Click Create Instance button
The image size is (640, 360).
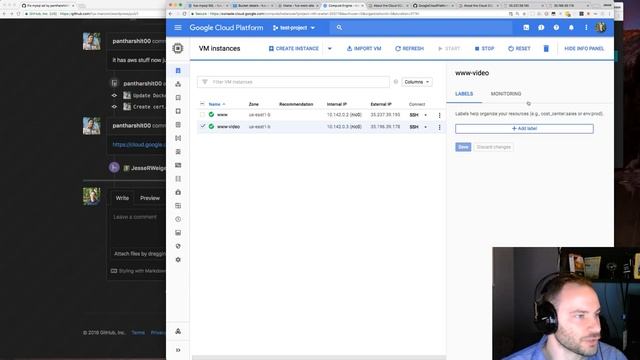coord(293,49)
